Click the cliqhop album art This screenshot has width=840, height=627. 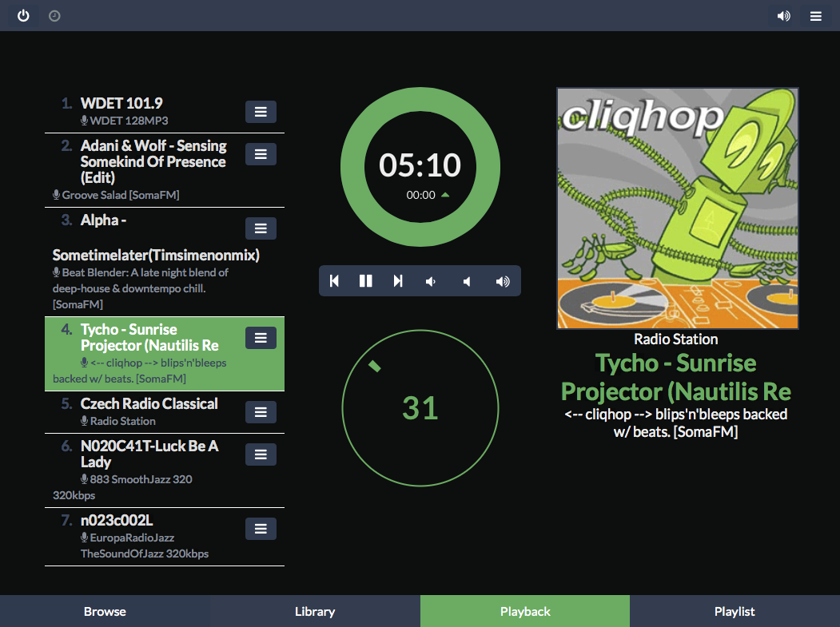[678, 208]
